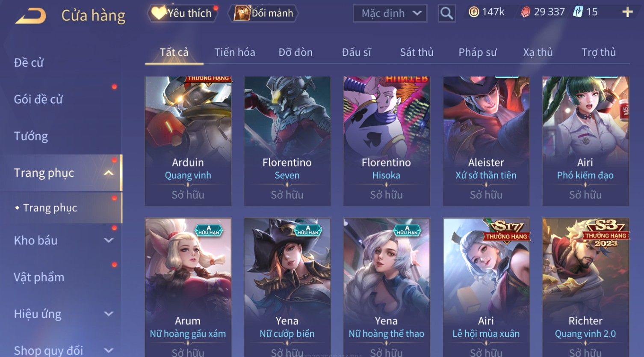
Task: Select the Pháp sư tab
Action: coord(478,52)
